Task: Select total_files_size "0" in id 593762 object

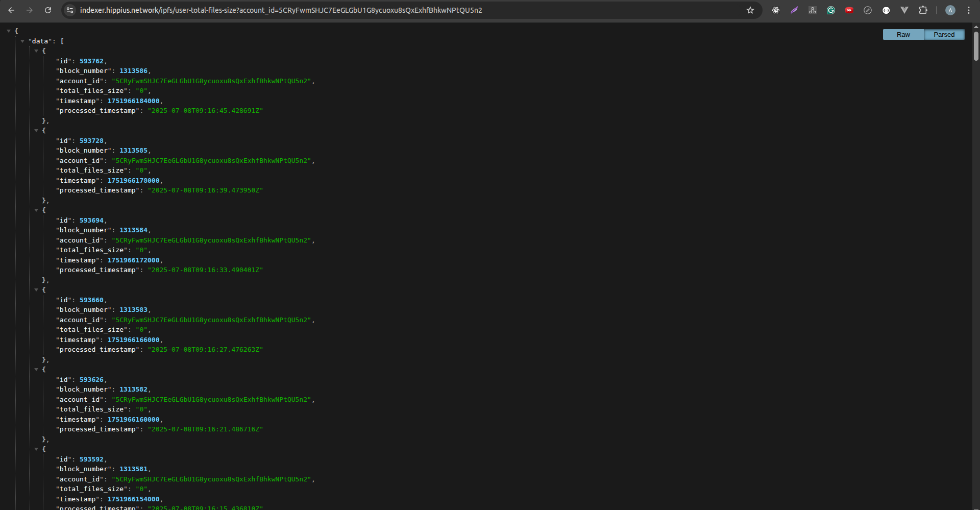Action: point(141,91)
